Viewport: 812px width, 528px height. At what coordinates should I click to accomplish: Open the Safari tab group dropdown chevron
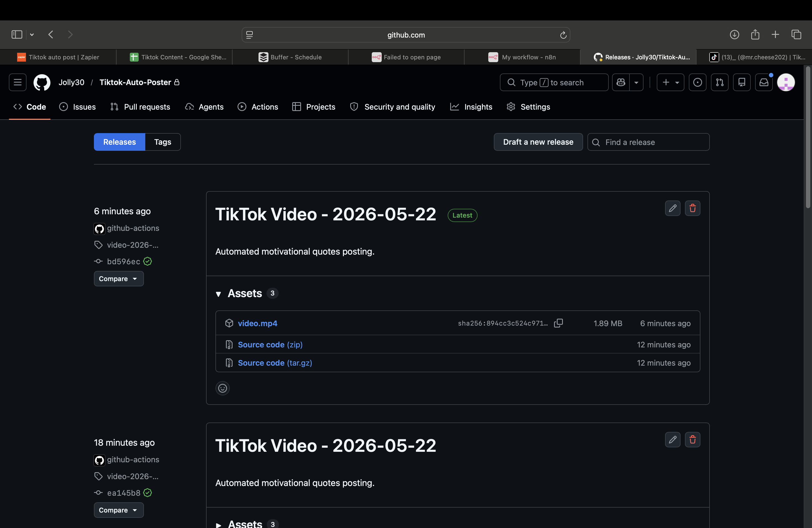[x=32, y=35]
